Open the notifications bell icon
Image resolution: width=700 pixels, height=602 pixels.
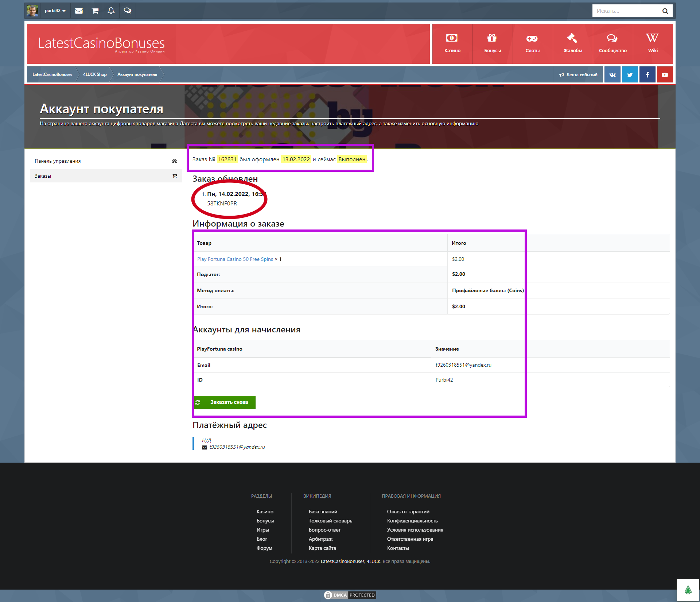111,11
